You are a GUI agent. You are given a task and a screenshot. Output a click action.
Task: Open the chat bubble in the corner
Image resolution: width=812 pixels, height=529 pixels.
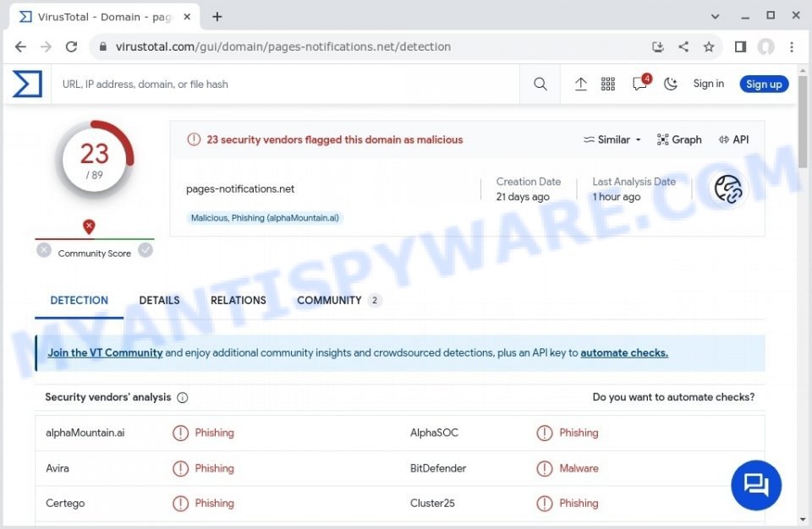point(755,485)
